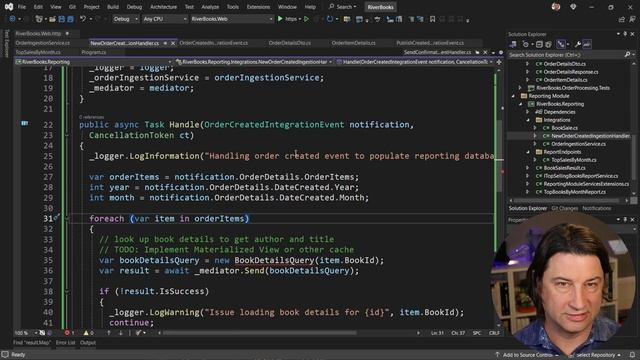
Task: Toggle Show All Files in Solution Explorer toolbar
Action: coord(549,44)
